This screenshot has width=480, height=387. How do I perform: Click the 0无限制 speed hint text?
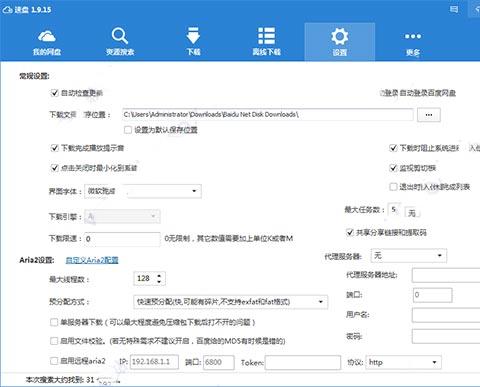pos(229,238)
